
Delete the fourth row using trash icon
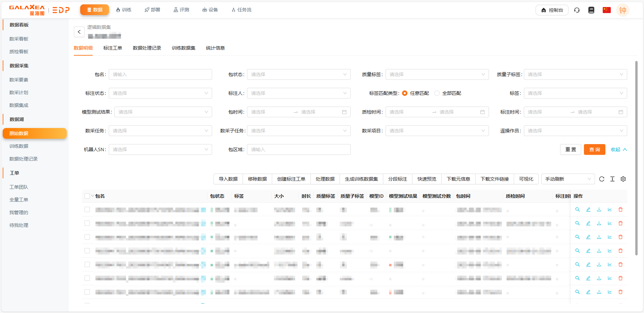pyautogui.click(x=621, y=251)
